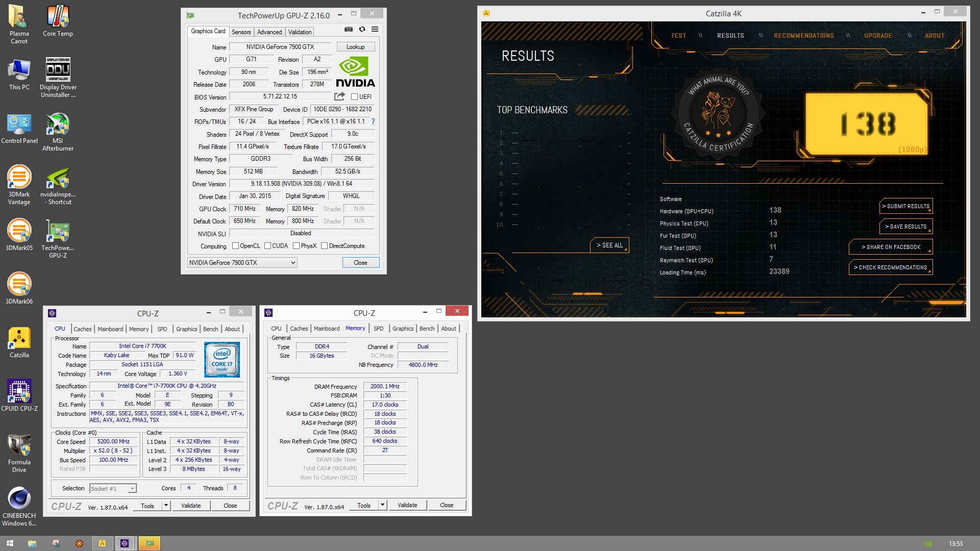Click the Close button in GPU-Z
This screenshot has width=980, height=551.
[360, 262]
